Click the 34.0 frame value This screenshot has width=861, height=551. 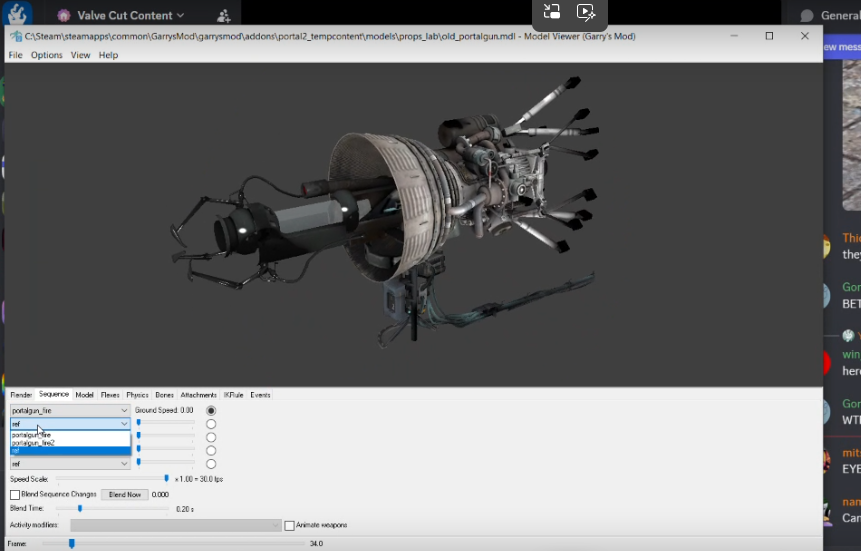pos(316,543)
